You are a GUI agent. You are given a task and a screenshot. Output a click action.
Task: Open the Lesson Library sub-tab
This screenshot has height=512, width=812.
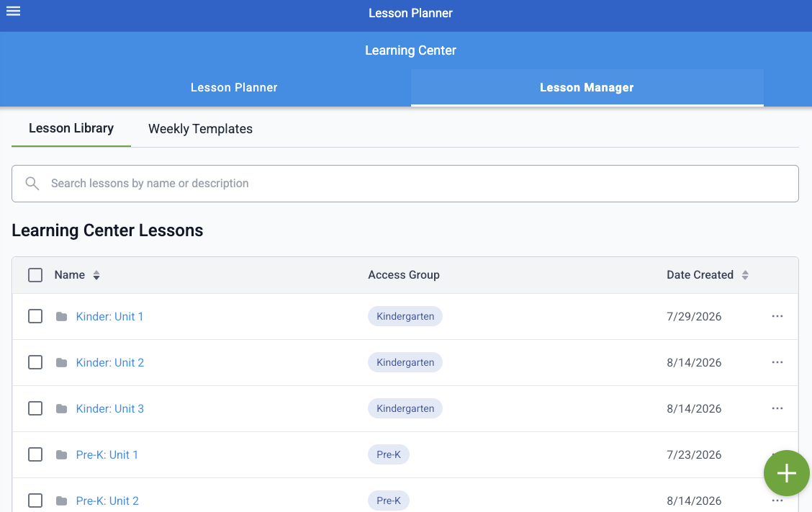pos(71,128)
